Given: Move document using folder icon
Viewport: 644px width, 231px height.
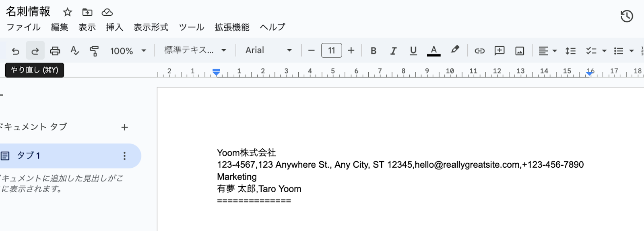Looking at the screenshot, I should 87,12.
